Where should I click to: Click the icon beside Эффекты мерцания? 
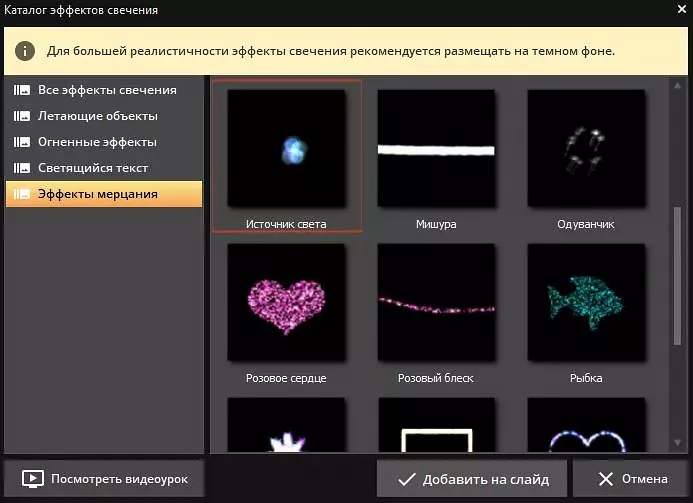(22, 194)
